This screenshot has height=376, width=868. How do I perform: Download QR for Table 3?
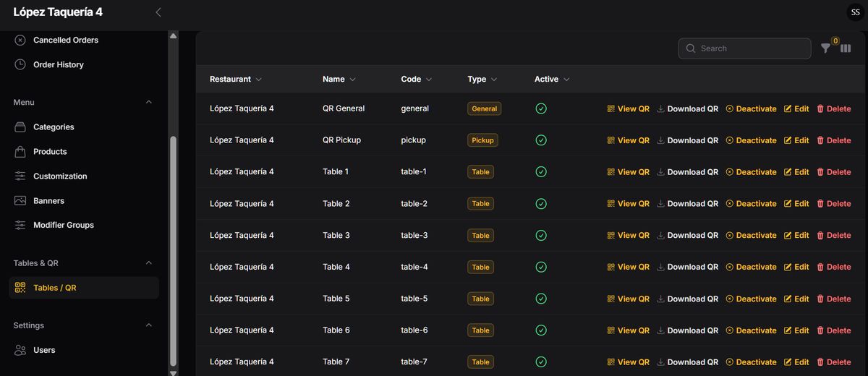click(x=687, y=235)
